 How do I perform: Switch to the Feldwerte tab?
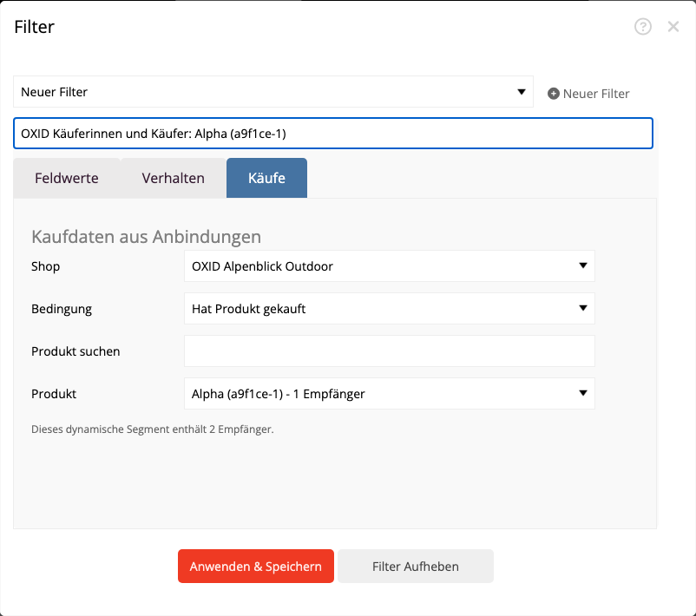[x=67, y=178]
